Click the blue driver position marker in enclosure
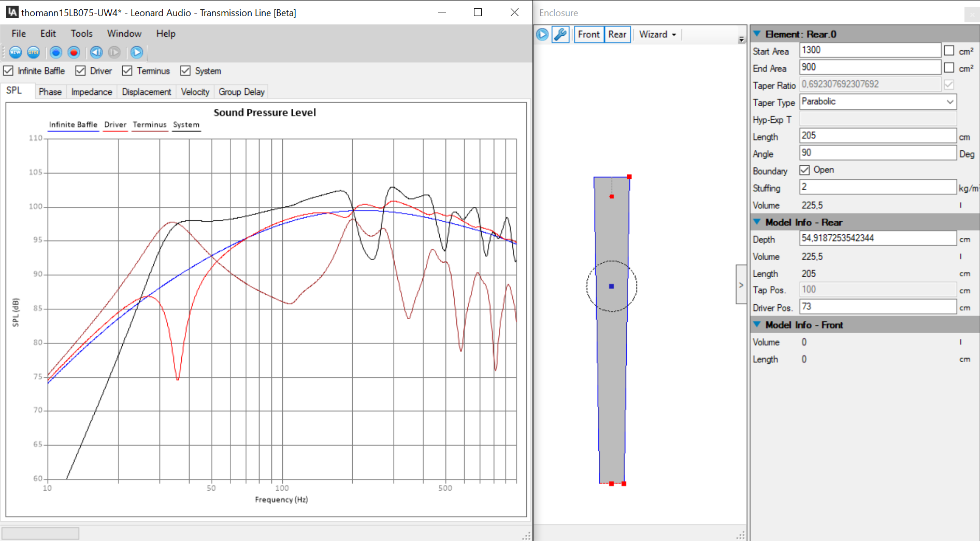 coord(612,286)
